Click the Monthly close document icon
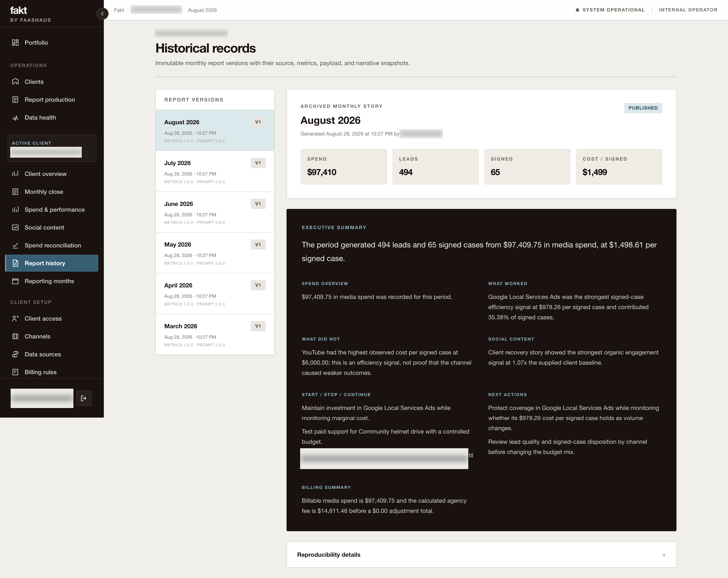 coord(15,192)
